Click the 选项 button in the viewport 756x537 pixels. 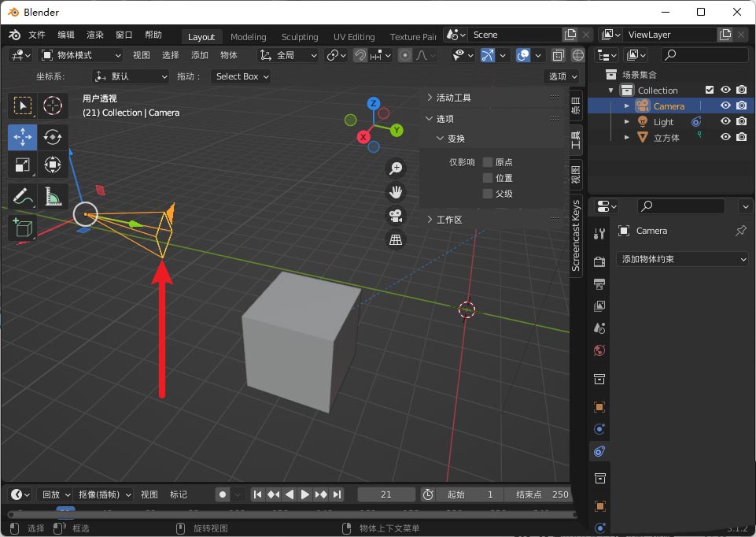click(x=560, y=76)
